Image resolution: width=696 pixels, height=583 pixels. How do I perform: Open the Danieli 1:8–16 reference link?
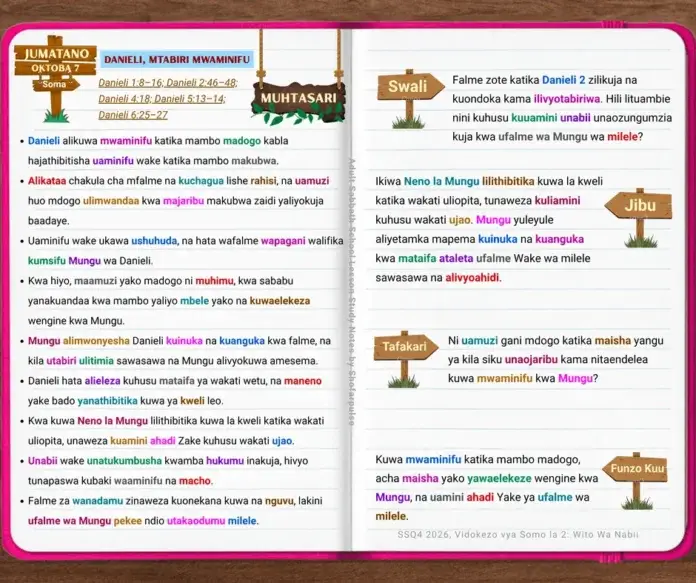pyautogui.click(x=131, y=83)
